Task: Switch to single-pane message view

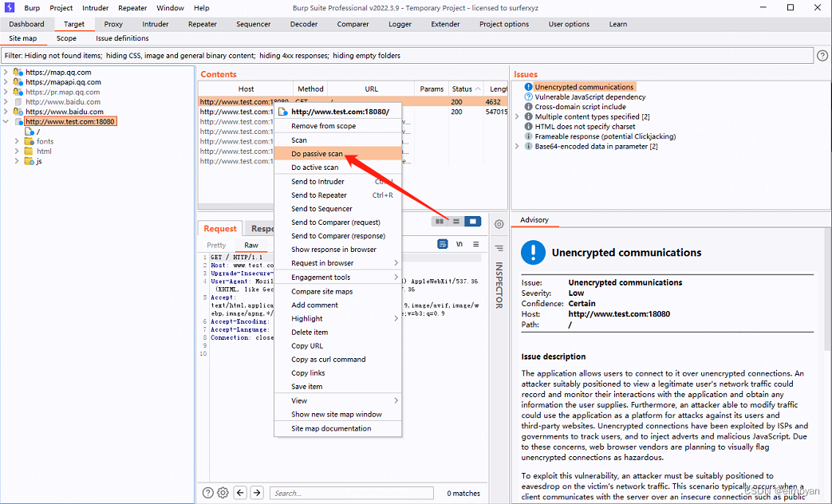Action: coord(471,222)
